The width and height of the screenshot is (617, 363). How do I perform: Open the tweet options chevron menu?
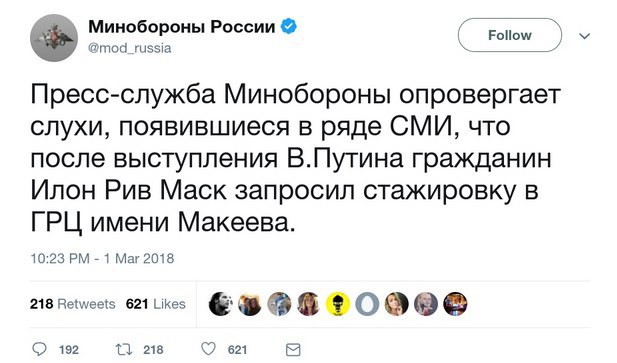[x=585, y=36]
